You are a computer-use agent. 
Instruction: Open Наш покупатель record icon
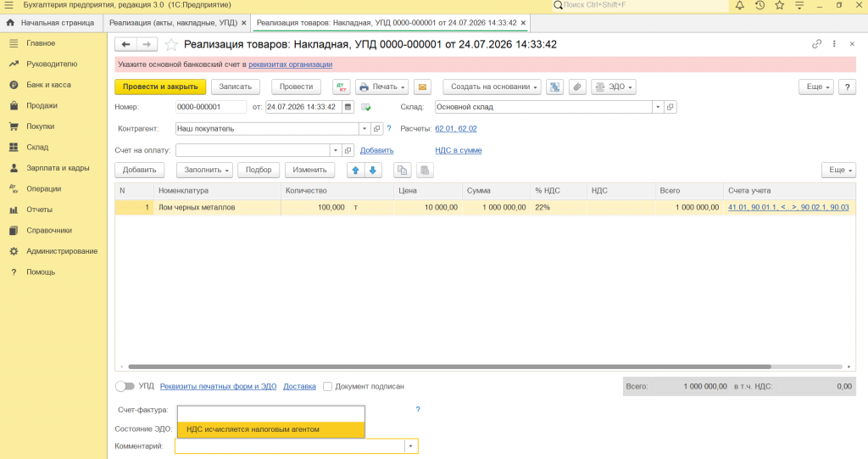point(376,129)
